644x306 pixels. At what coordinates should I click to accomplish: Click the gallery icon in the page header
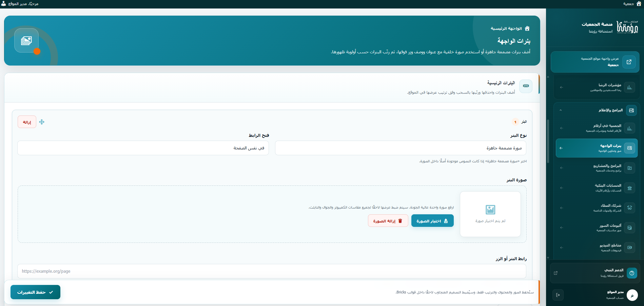coord(26,41)
